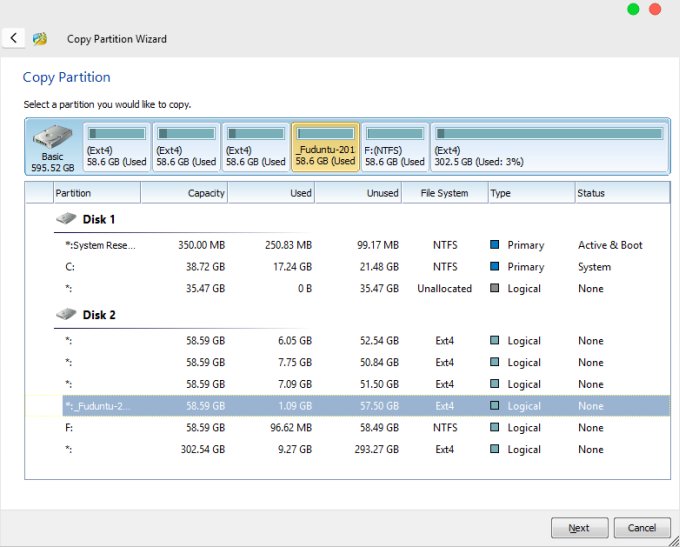Sort by the File System column header
The width and height of the screenshot is (680, 547).
[x=444, y=193]
